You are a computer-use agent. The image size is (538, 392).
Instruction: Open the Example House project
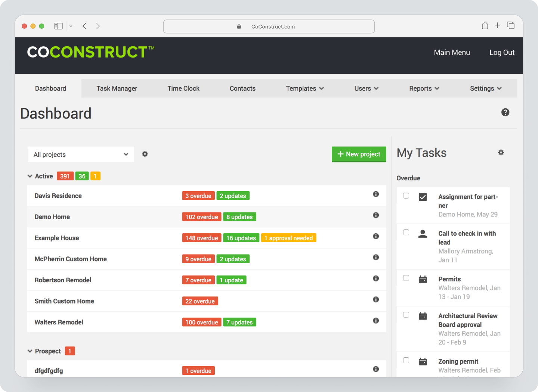(57, 238)
